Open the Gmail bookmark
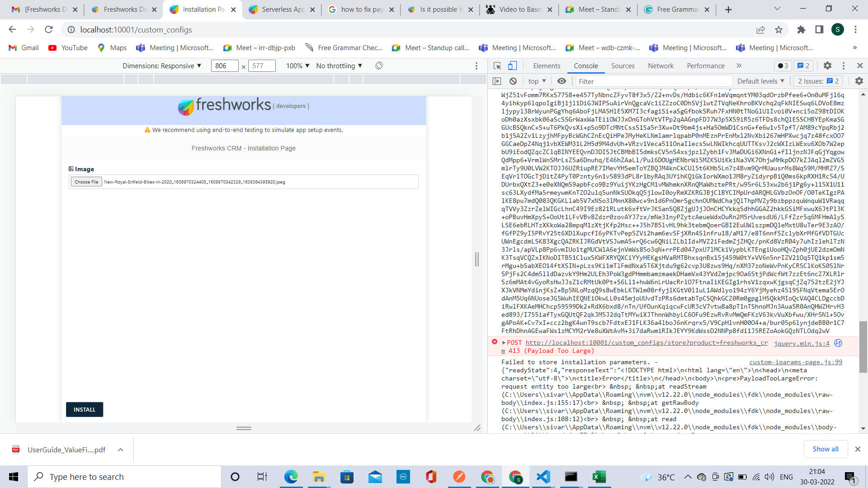 click(24, 47)
